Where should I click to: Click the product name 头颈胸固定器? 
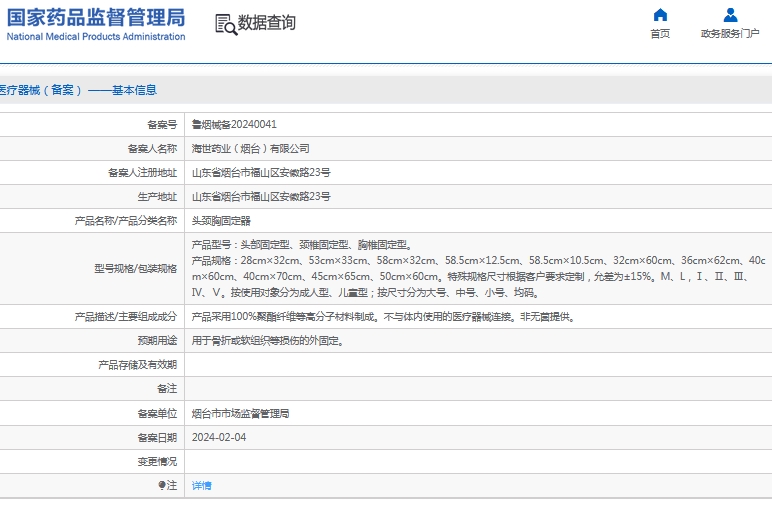(x=221, y=221)
